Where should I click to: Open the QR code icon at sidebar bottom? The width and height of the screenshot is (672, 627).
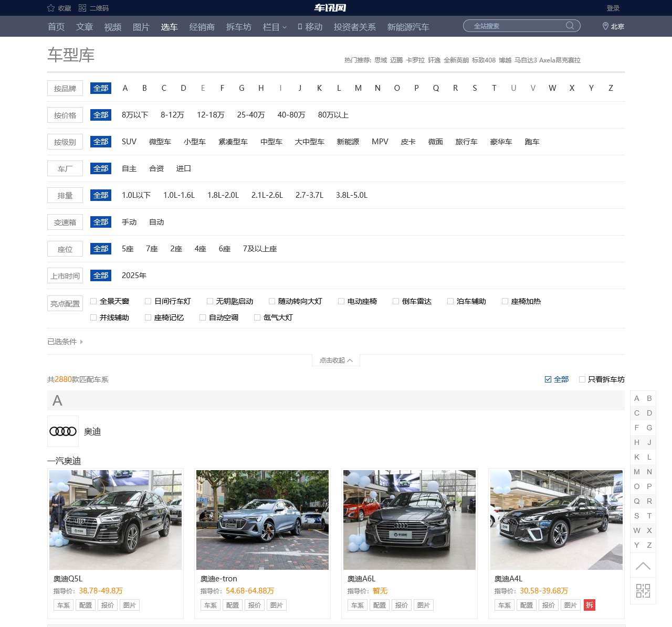click(643, 591)
